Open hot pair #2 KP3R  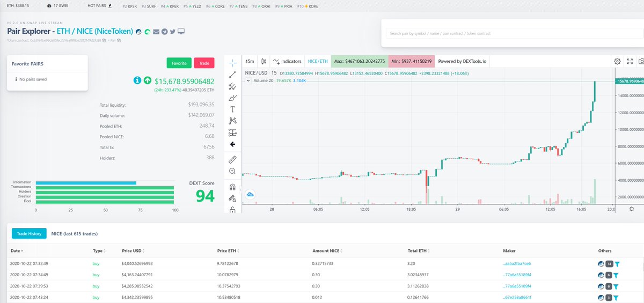pos(130,5)
